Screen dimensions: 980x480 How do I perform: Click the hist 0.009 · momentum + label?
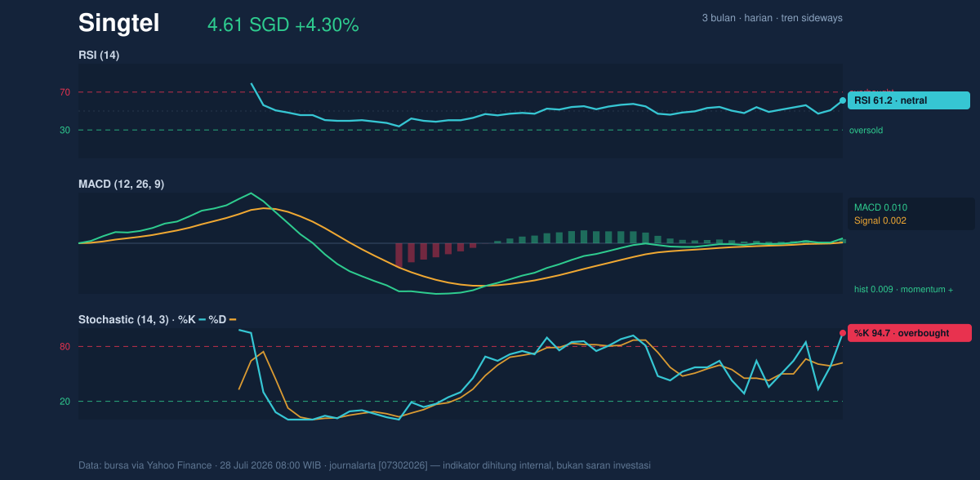coord(903,290)
